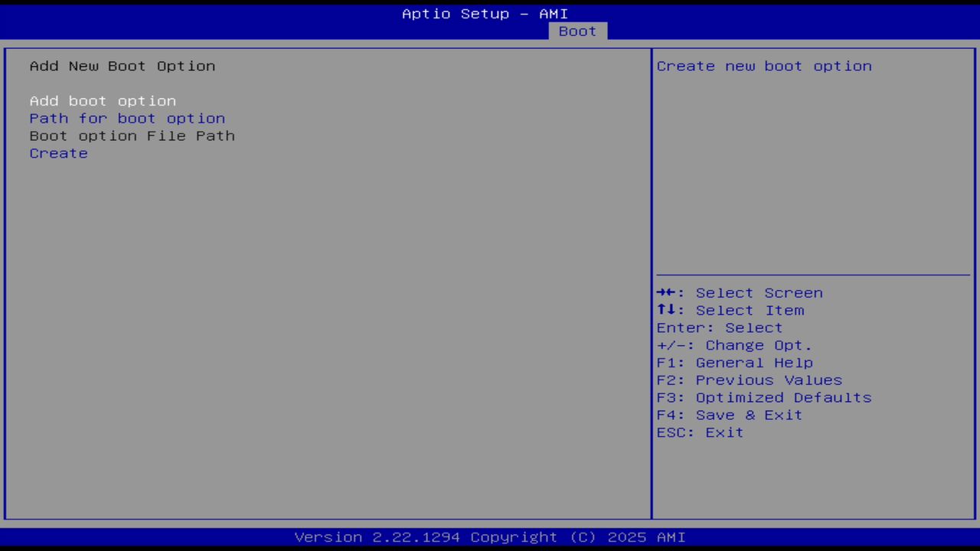Click Create to add the boot option

(x=58, y=153)
